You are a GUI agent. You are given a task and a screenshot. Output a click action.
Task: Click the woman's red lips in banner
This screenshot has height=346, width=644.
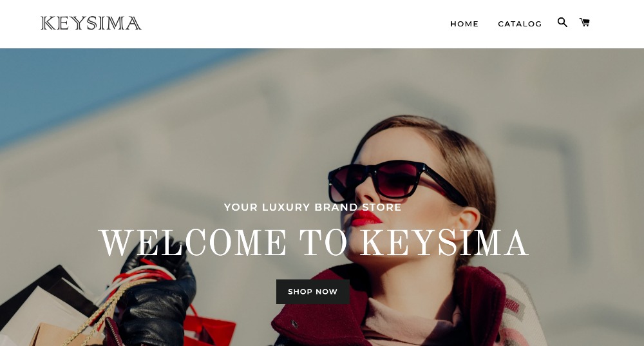click(x=365, y=217)
